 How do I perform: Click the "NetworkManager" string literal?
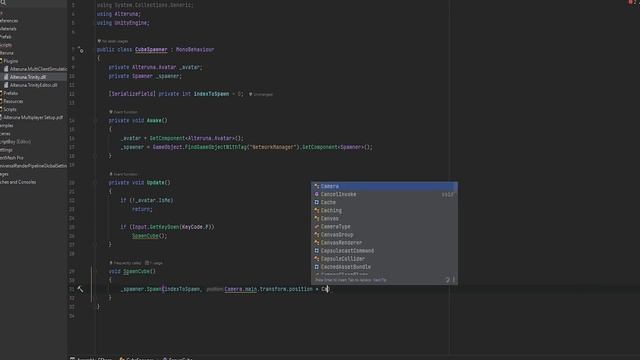point(273,147)
